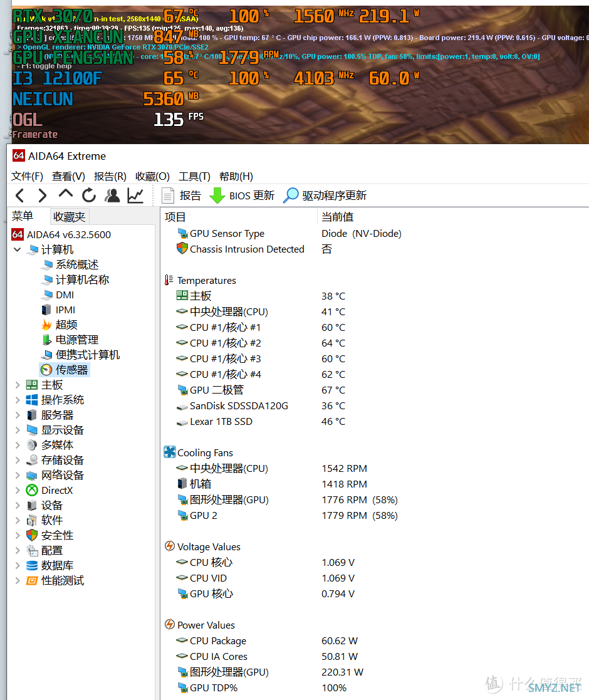
Task: Expand the 操作系统 tree node
Action: click(18, 400)
